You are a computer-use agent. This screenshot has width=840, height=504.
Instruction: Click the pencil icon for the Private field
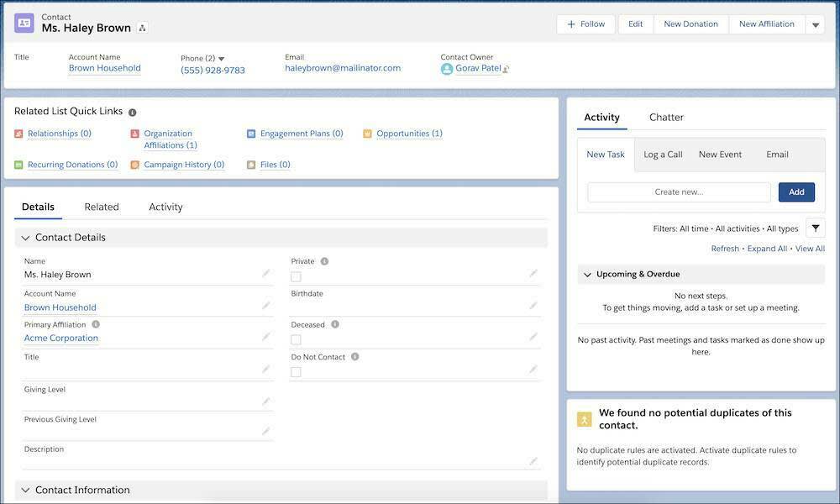tap(533, 274)
